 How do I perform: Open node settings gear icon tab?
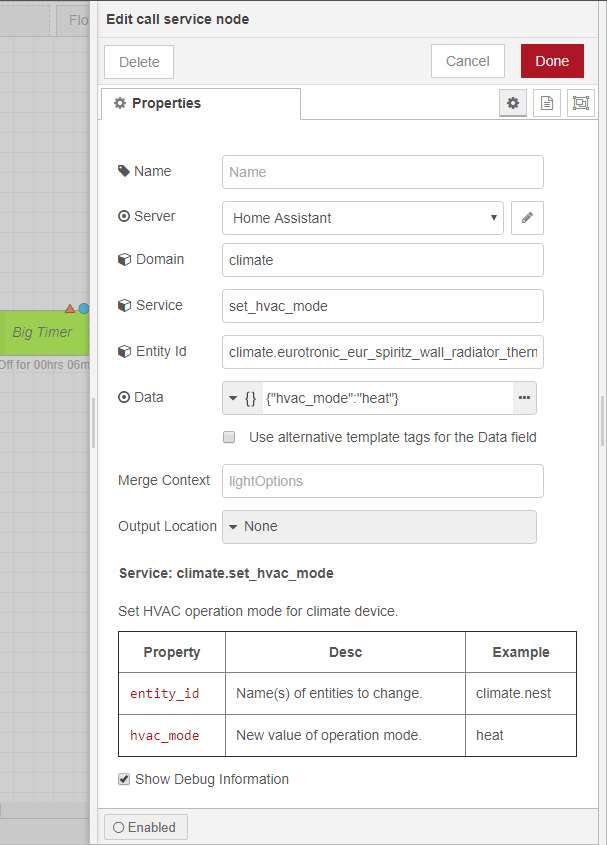[513, 103]
